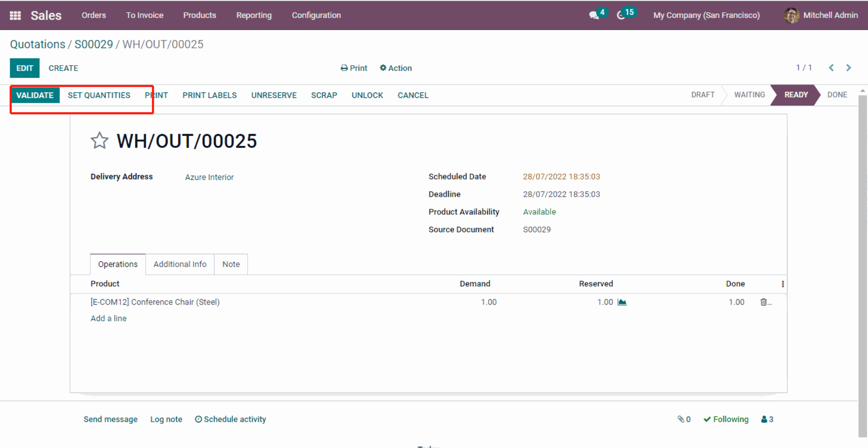Open optional columns kebab menu

click(783, 284)
